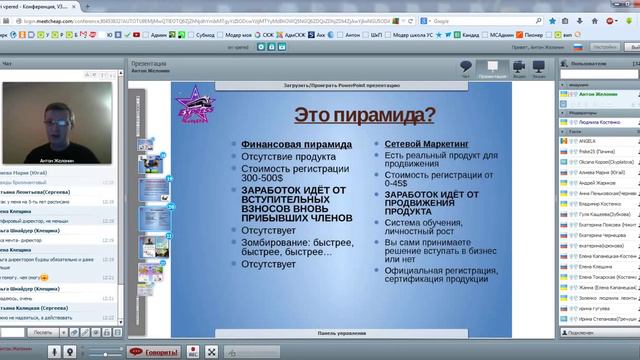Viewport: 640px width, 360px height.
Task: Open a new browser tab with plus button
Action: (x=88, y=6)
